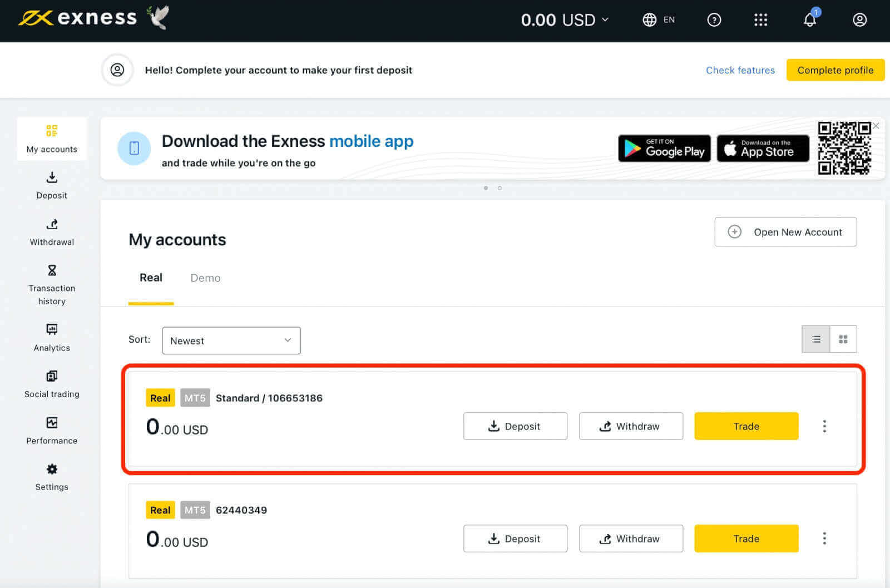Open Performance in the sidebar
The image size is (890, 588).
[52, 431]
